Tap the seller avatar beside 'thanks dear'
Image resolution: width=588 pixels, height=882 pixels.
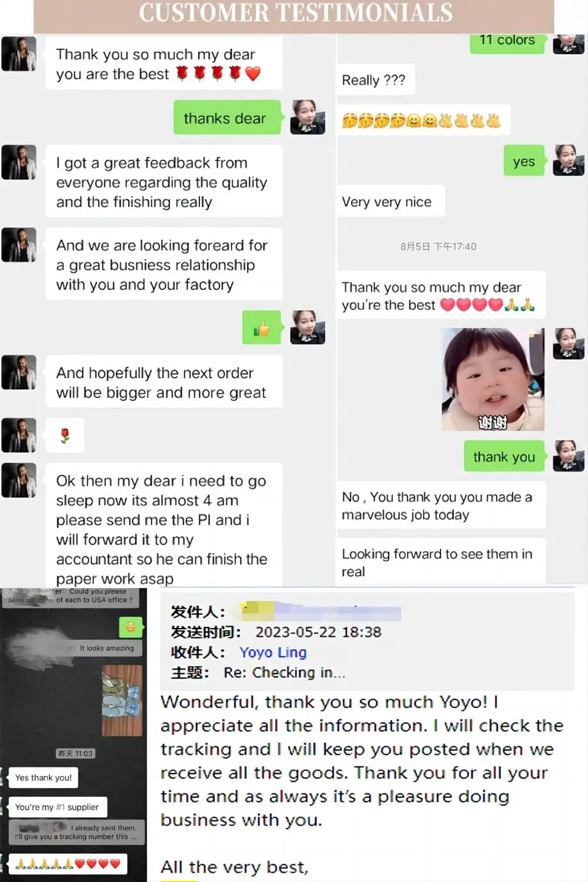(x=308, y=117)
